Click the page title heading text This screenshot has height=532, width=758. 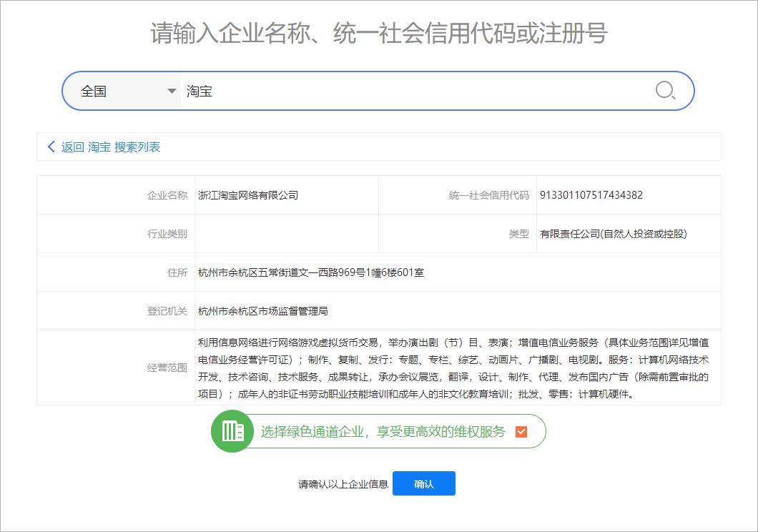[x=379, y=31]
